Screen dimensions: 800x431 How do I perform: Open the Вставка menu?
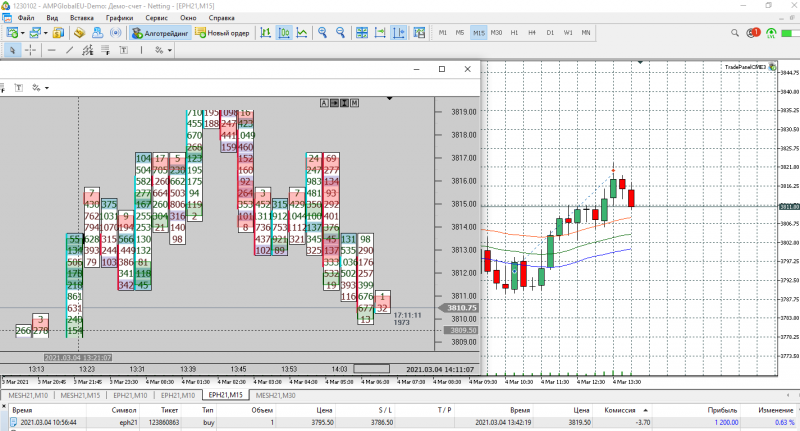tap(82, 18)
